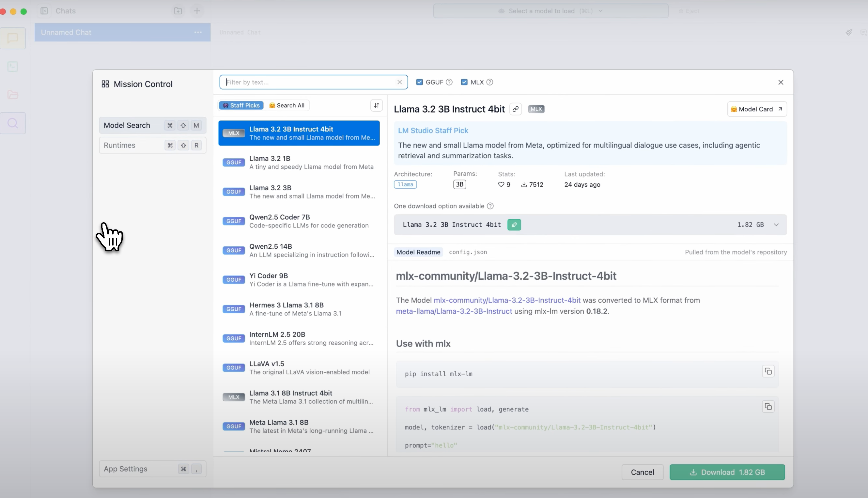Open the Chat view in the left sidebar
The image size is (868, 498).
click(13, 38)
